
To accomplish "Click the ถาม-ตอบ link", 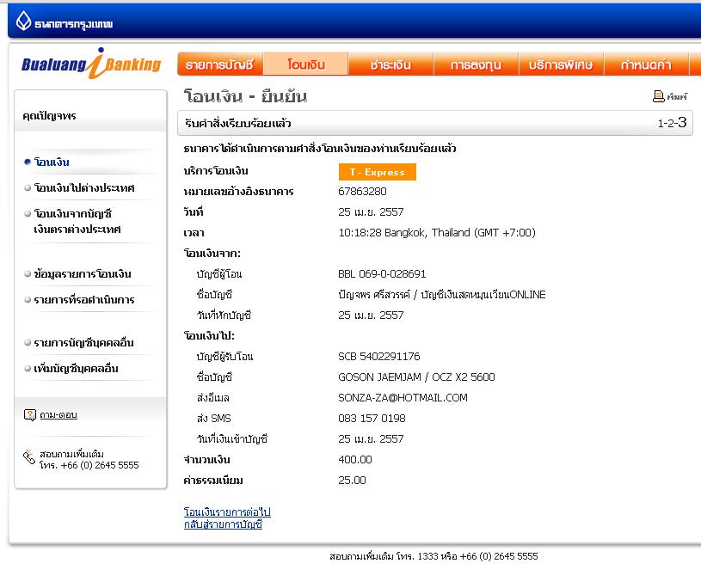I will (x=58, y=415).
